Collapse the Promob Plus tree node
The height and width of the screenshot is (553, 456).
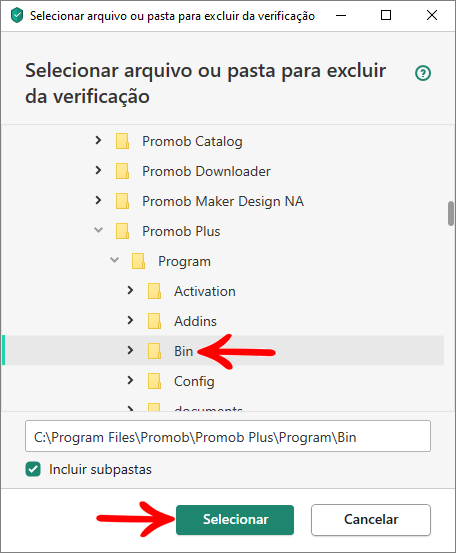tap(98, 230)
